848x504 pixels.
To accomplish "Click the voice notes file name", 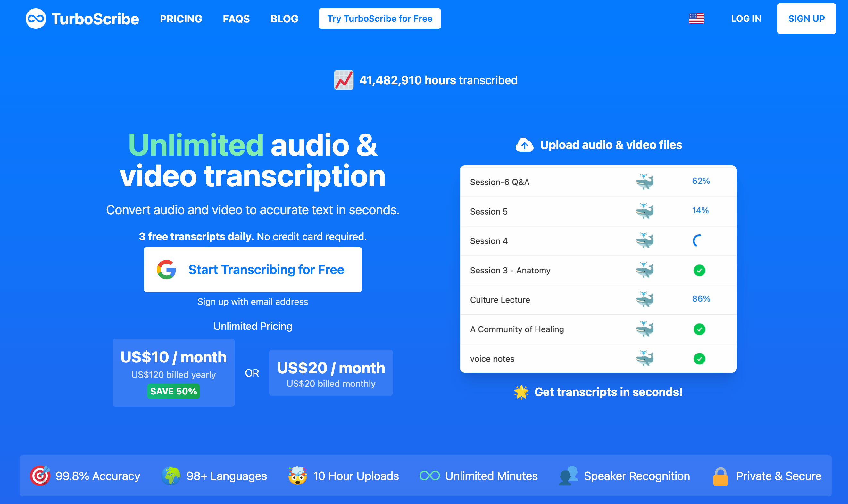I will coord(492,359).
